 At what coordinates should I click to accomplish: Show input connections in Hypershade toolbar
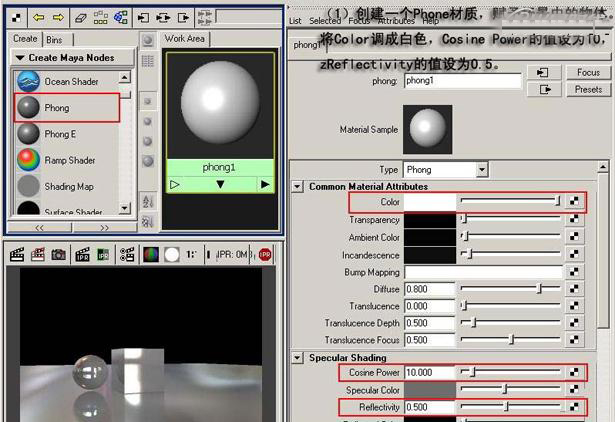tap(143, 18)
